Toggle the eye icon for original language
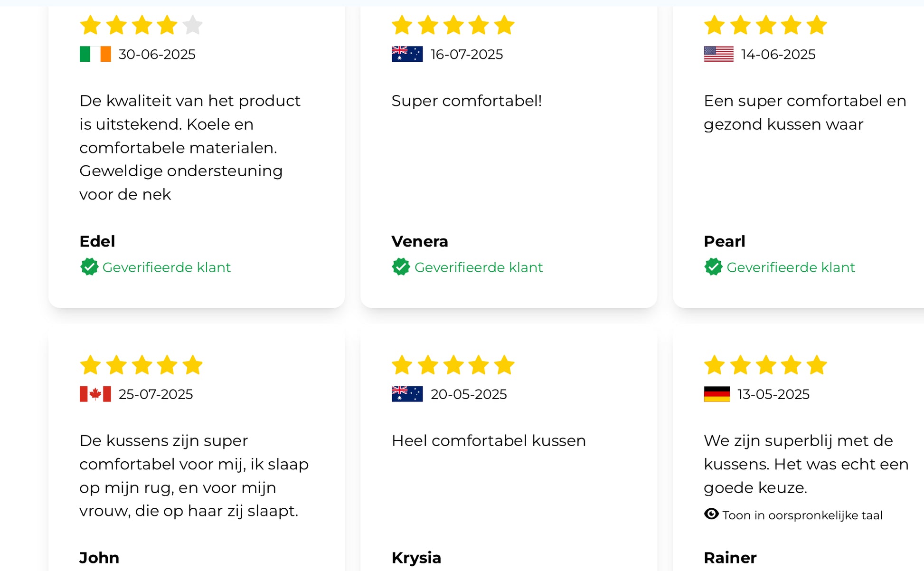 711,514
